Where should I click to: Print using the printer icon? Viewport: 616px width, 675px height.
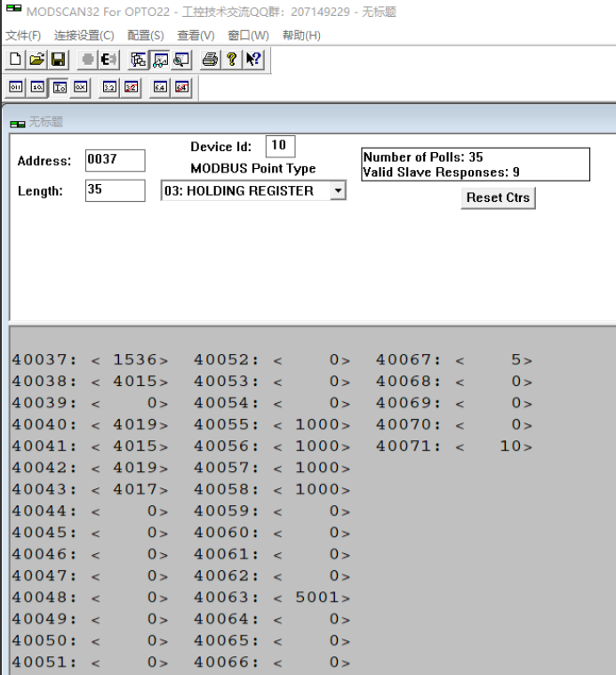pyautogui.click(x=211, y=60)
